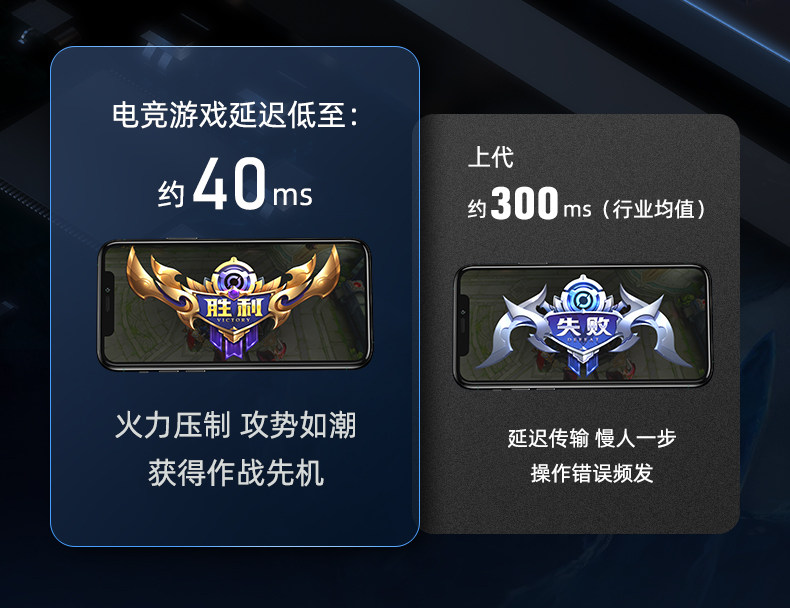Click the 上代 label
790x608 pixels.
click(490, 158)
